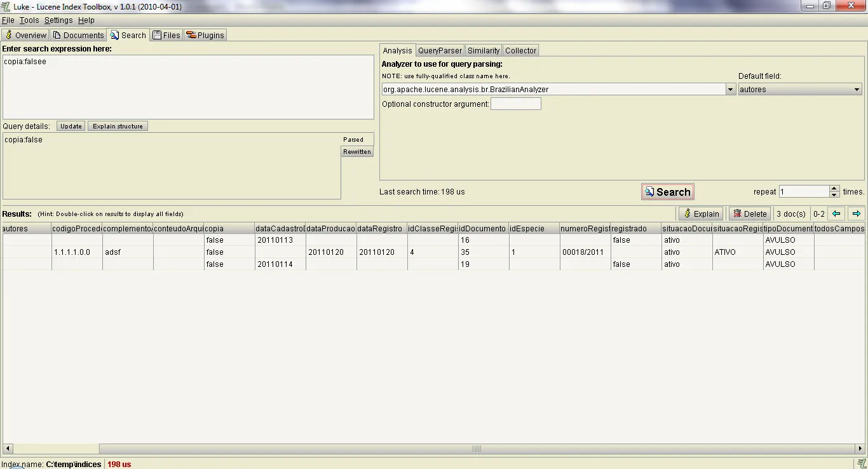
Task: Click the copia column header
Action: pyautogui.click(x=229, y=228)
